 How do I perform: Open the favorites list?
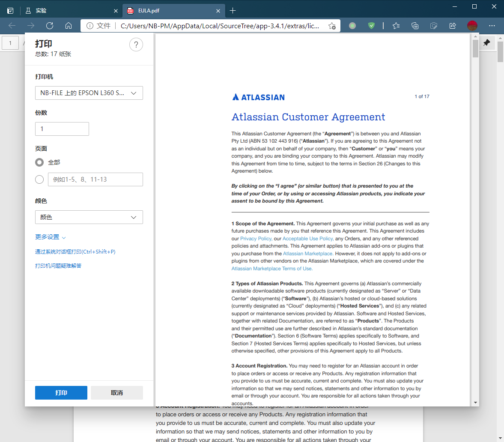pyautogui.click(x=396, y=26)
